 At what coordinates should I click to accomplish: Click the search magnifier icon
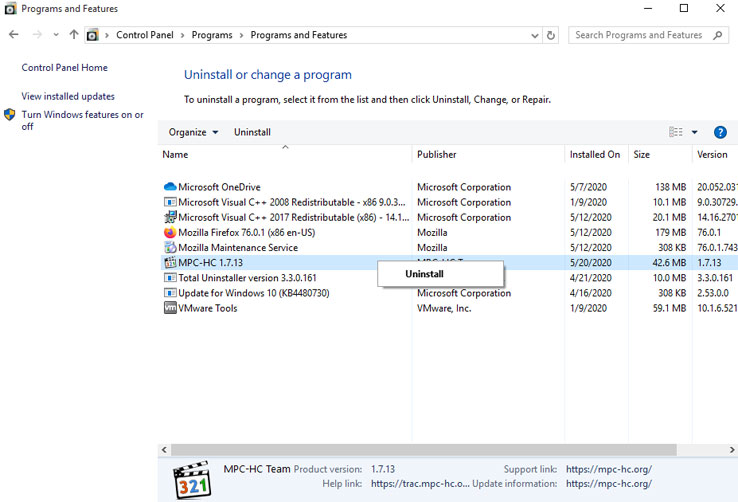pos(717,35)
